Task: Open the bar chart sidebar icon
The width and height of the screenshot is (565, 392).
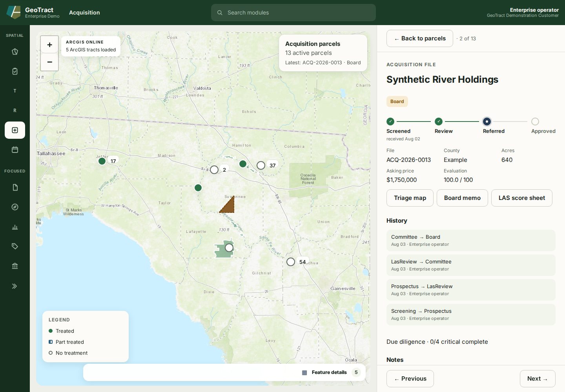Action: [15, 227]
